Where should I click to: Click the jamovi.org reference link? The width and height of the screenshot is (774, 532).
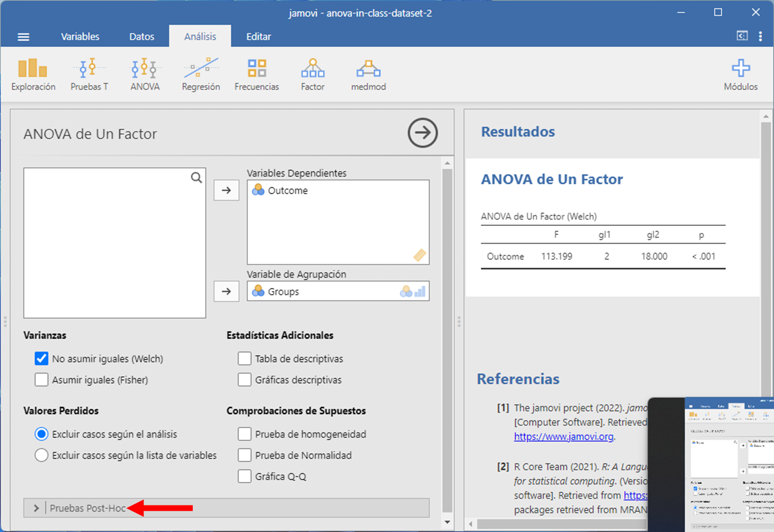click(563, 436)
